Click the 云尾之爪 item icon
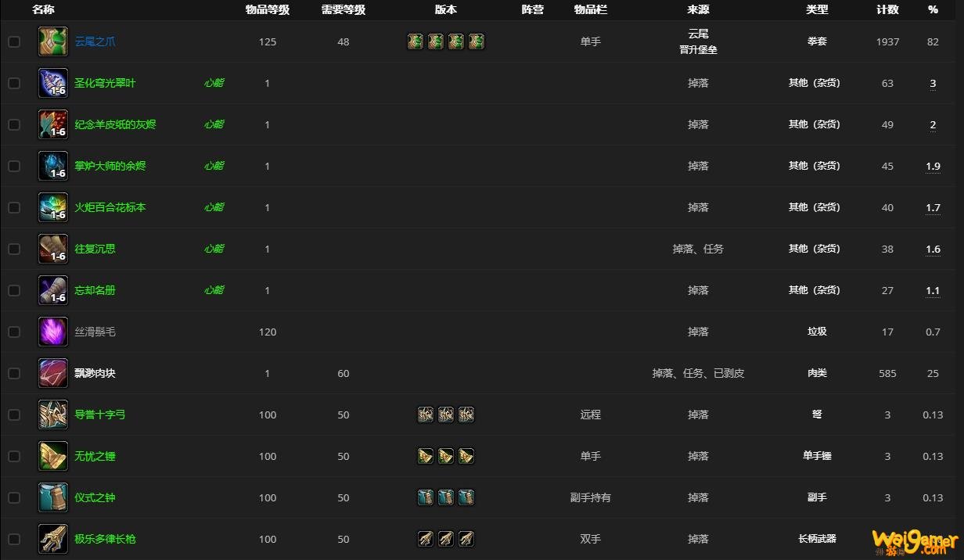The image size is (964, 560). (x=53, y=41)
